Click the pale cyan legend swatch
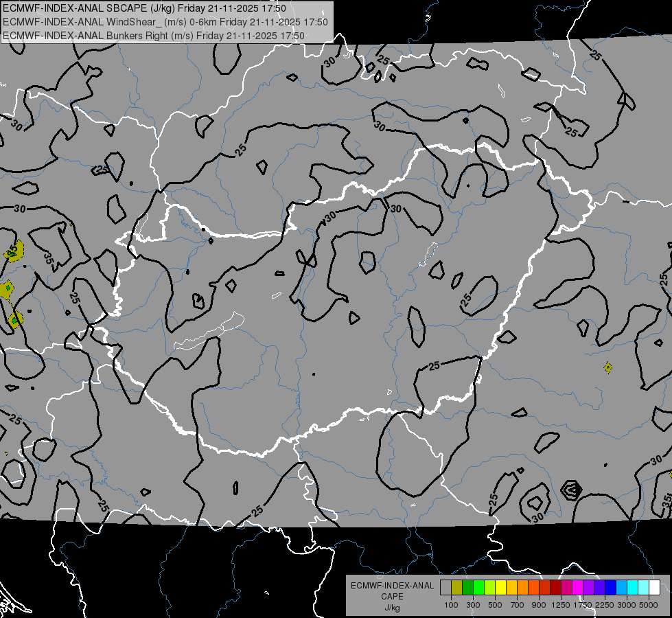 [644, 587]
